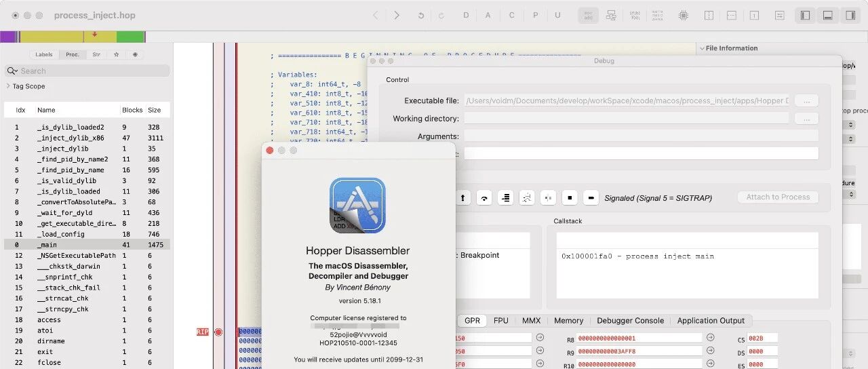868x369 pixels.
Task: Mark selection as Code with C button
Action: [x=512, y=15]
